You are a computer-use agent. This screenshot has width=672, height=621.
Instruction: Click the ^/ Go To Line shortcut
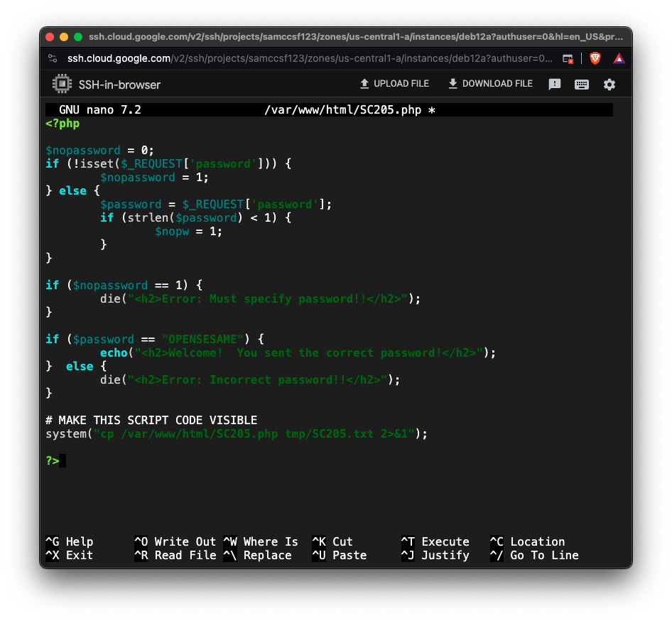(x=534, y=555)
